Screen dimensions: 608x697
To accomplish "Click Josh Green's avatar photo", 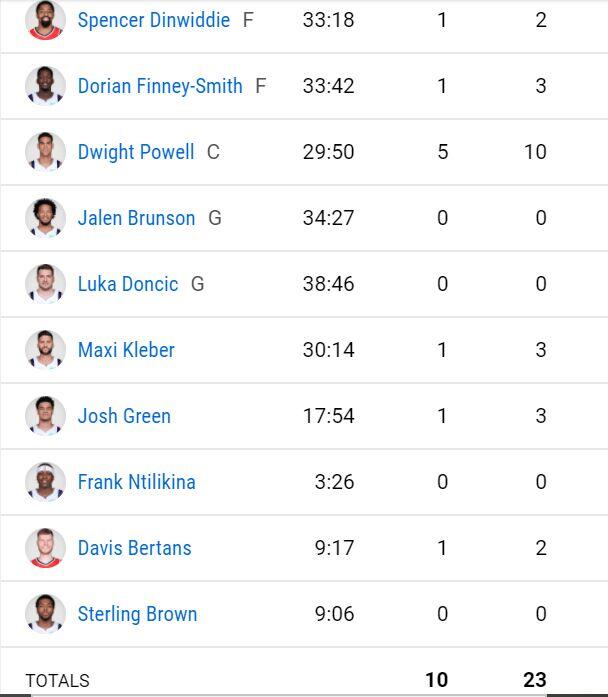I will 45,416.
